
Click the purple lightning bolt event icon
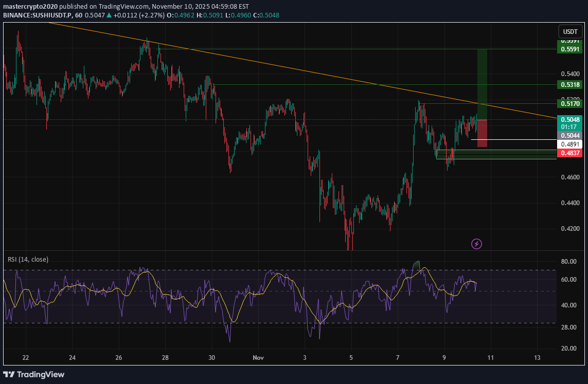(477, 244)
